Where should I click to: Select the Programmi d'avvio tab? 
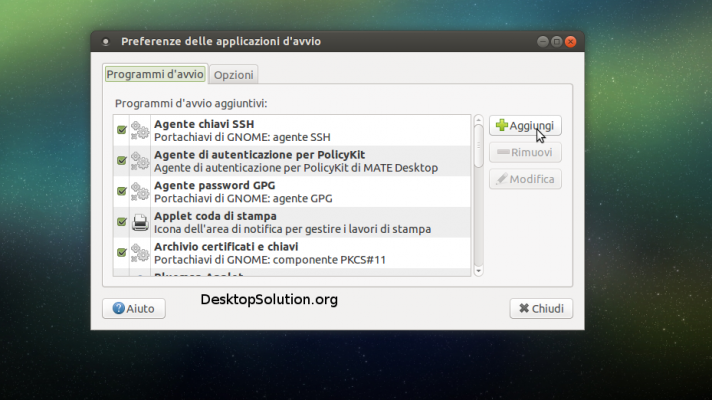(x=155, y=74)
